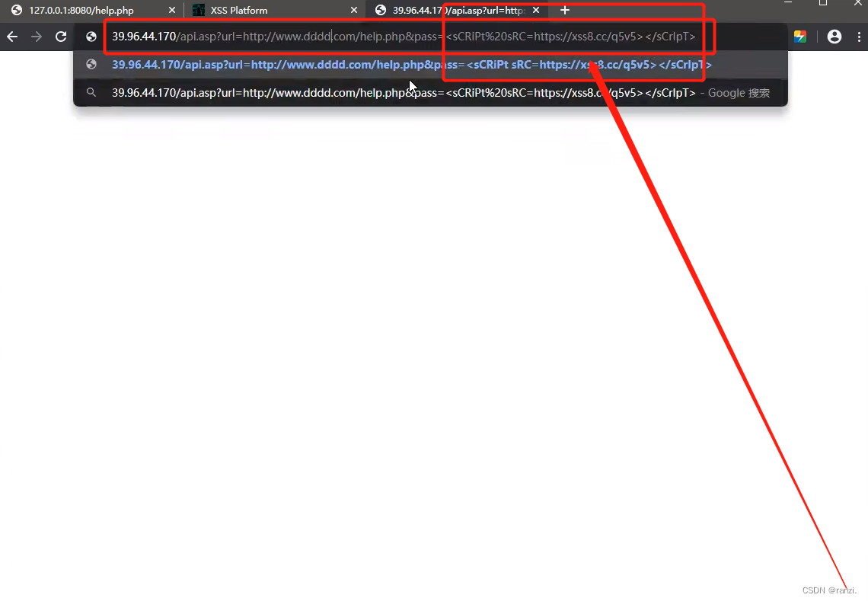Reload the current page
Screen dimensions: 868x601
point(61,37)
